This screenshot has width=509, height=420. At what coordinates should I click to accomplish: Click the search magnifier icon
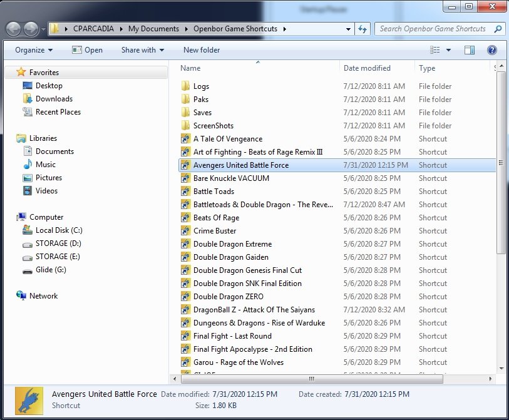click(498, 29)
